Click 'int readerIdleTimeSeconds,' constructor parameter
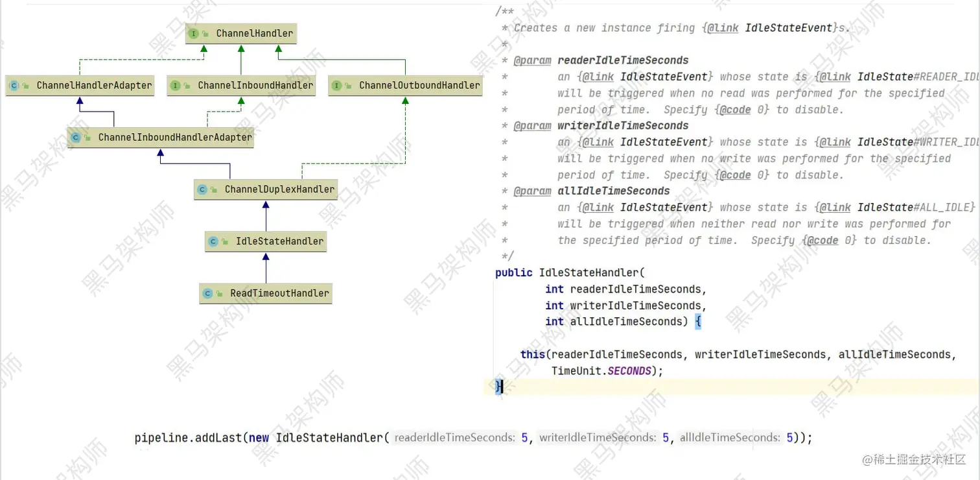Screen dimensions: 980x480 [x=626, y=289]
